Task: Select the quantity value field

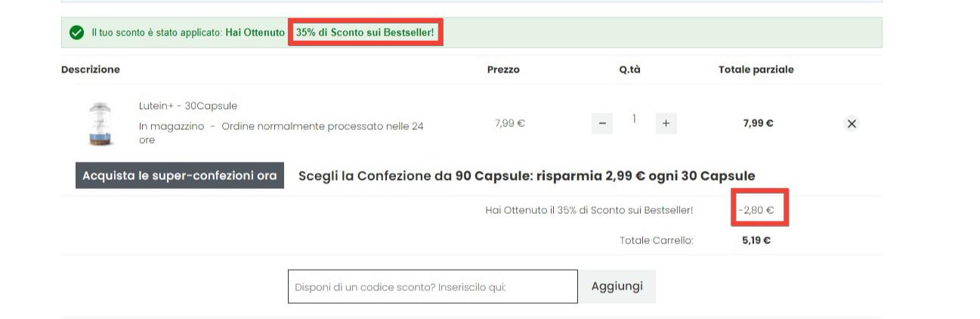Action: 634,119
